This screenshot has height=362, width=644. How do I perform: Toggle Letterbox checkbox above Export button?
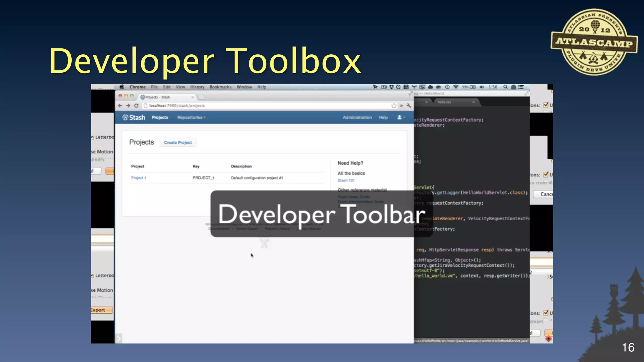point(92,276)
